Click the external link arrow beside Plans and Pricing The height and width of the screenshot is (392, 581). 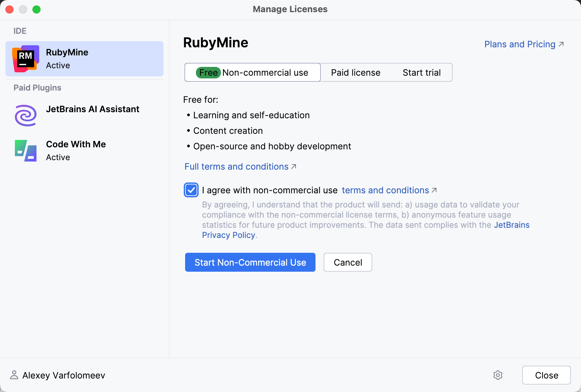coord(561,44)
